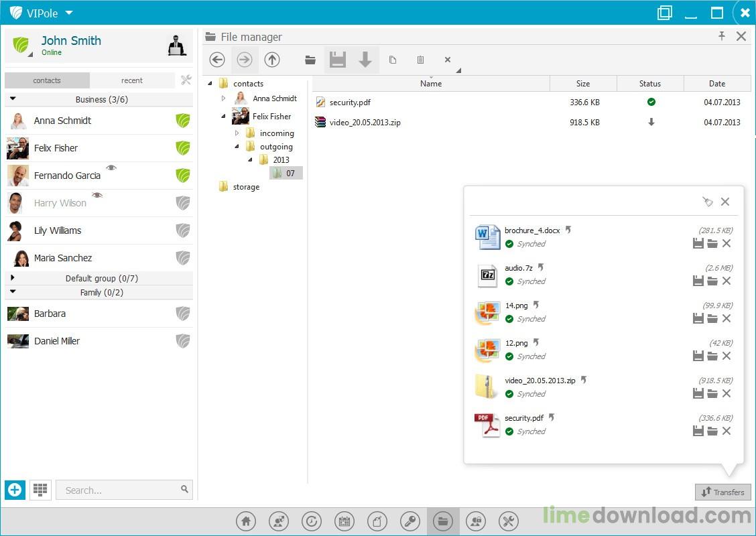Collapse the Business contact group

pyautogui.click(x=13, y=98)
